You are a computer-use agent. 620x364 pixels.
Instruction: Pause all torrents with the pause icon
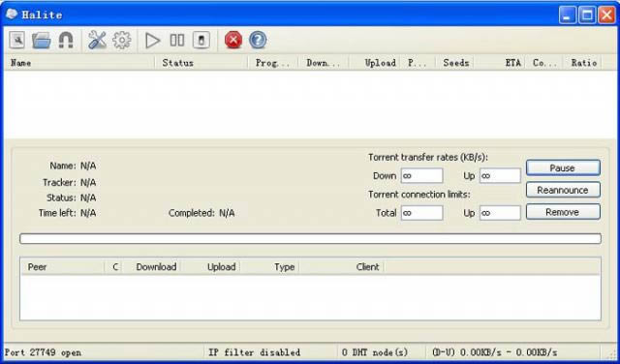click(x=176, y=41)
